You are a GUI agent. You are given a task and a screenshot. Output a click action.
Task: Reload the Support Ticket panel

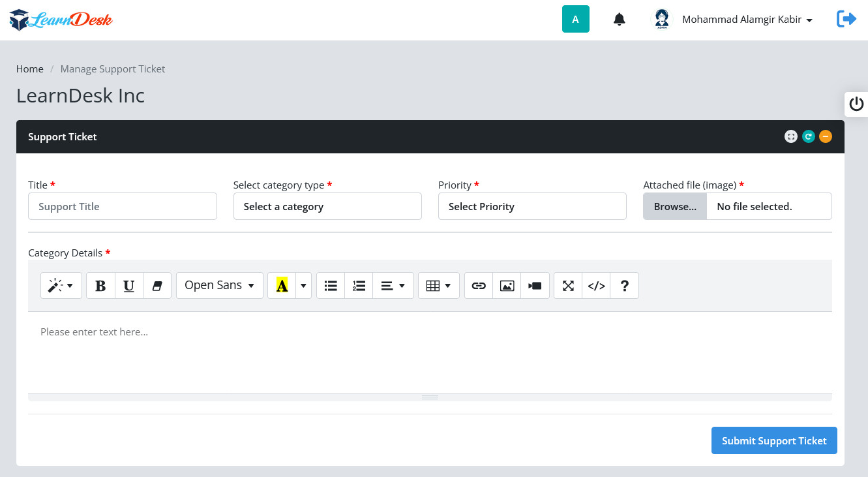(809, 136)
